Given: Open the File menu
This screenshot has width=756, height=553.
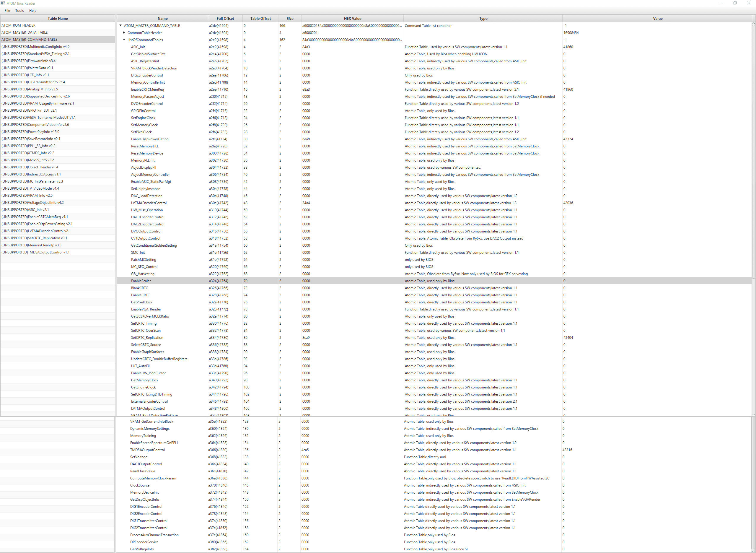Looking at the screenshot, I should point(7,10).
